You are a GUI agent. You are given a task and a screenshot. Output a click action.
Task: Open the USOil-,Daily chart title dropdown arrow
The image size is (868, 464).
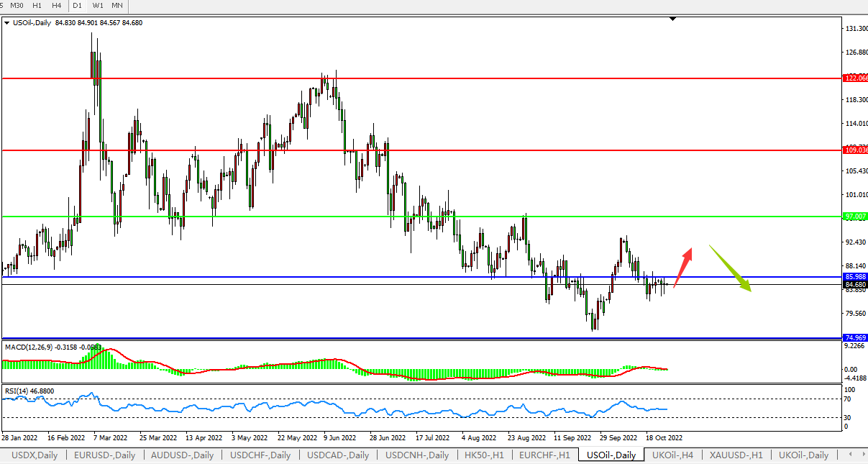tap(6, 23)
